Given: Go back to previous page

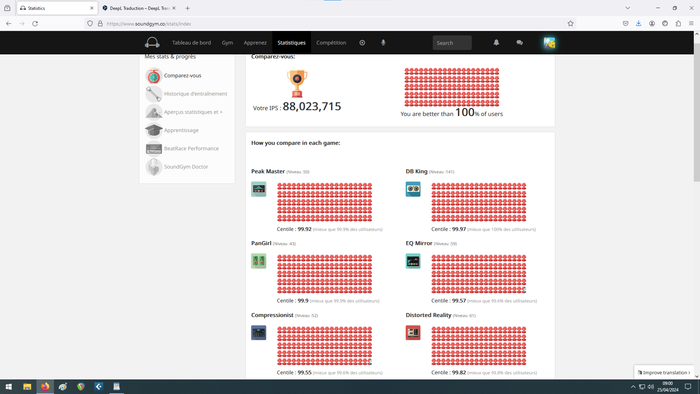Looking at the screenshot, I should [8, 24].
